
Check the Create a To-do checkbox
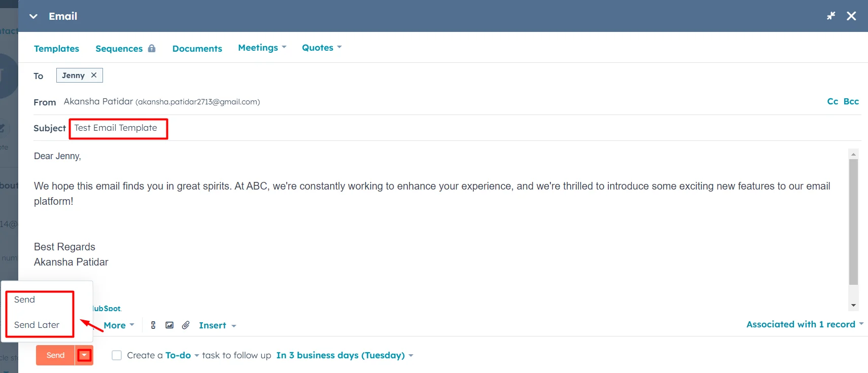(116, 355)
